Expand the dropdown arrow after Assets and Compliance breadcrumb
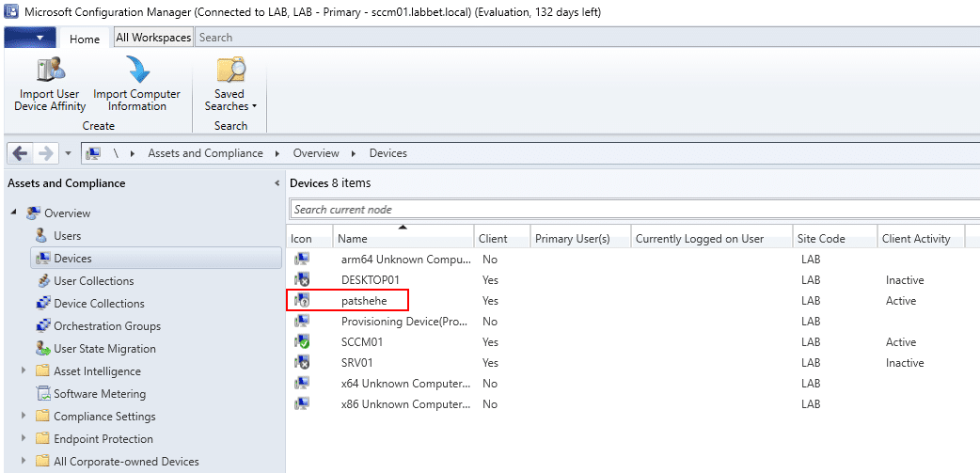 coord(278,153)
